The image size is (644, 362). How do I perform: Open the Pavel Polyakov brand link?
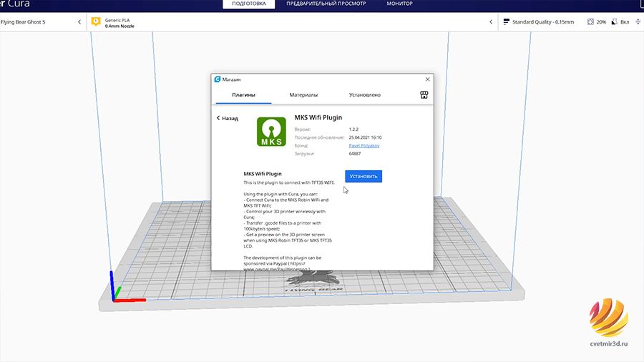point(364,146)
